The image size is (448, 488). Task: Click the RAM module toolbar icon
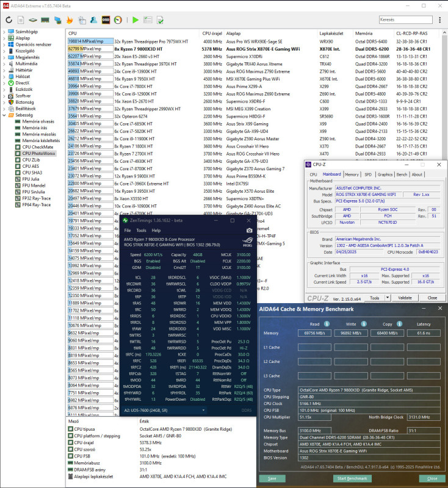(x=45, y=20)
